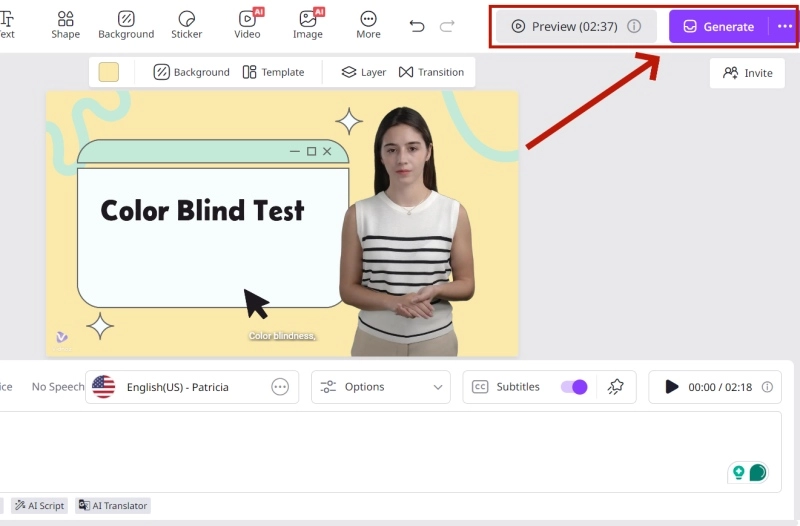Click the CC subtitles icon
The width and height of the screenshot is (800, 526).
tap(480, 387)
